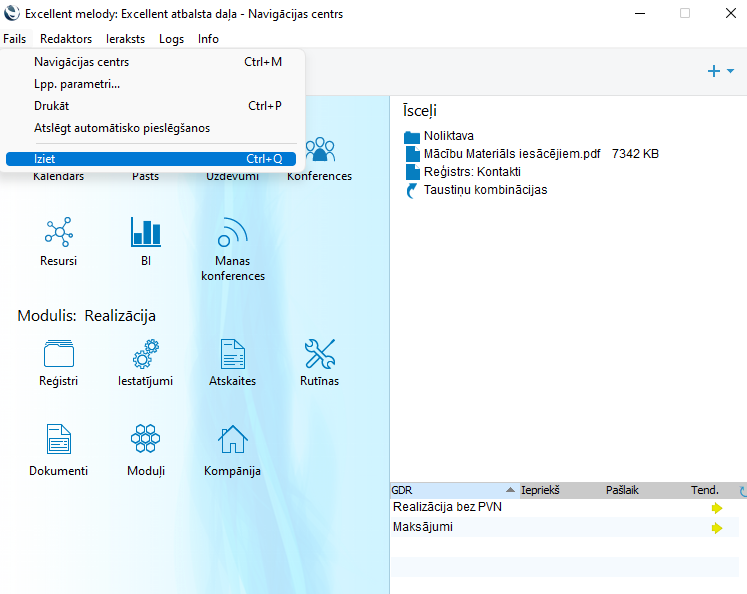Screen dimensions: 747x594
Task: Open the Reģistri folder icon
Action: pyautogui.click(x=59, y=354)
